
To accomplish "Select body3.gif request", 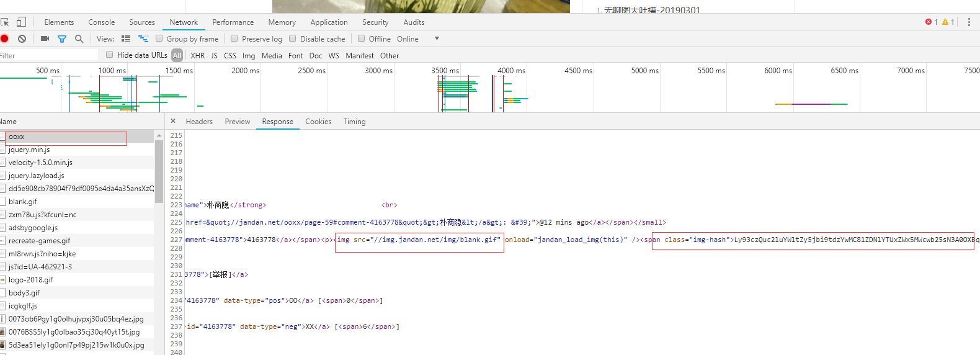I will tap(77, 293).
